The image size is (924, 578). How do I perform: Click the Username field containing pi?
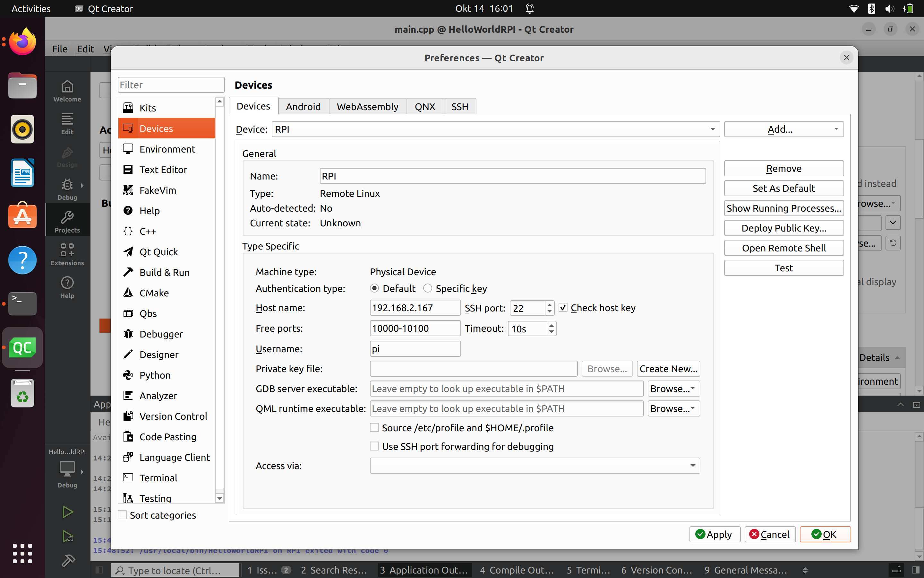click(415, 349)
